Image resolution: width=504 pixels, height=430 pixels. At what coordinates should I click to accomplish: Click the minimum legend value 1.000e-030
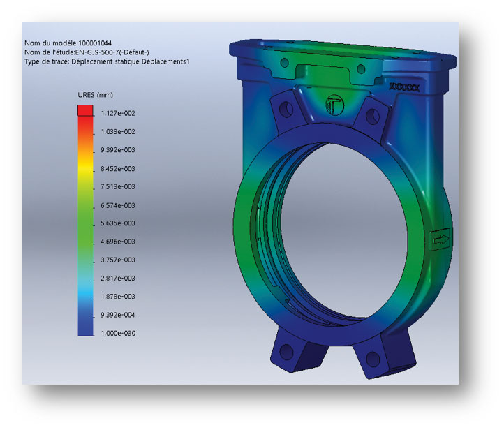(x=118, y=333)
